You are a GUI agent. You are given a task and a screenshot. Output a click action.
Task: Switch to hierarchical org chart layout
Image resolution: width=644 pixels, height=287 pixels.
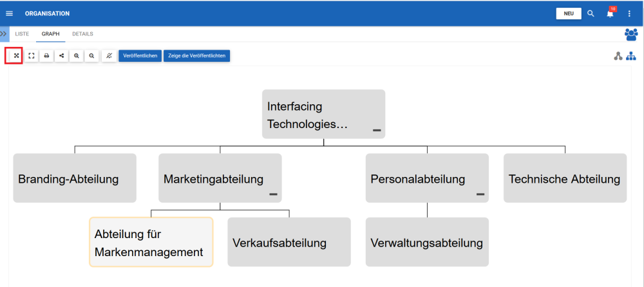coord(631,56)
